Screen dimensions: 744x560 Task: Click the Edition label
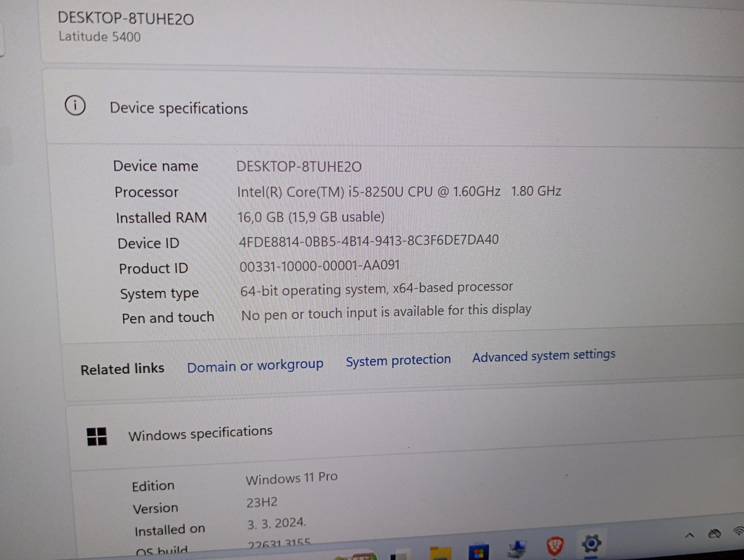153,486
